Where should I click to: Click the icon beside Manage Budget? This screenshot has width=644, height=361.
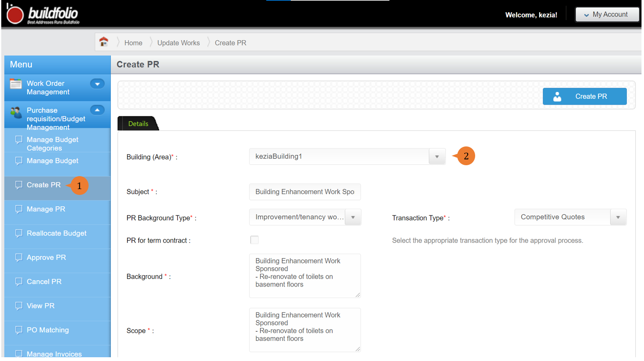pyautogui.click(x=19, y=161)
